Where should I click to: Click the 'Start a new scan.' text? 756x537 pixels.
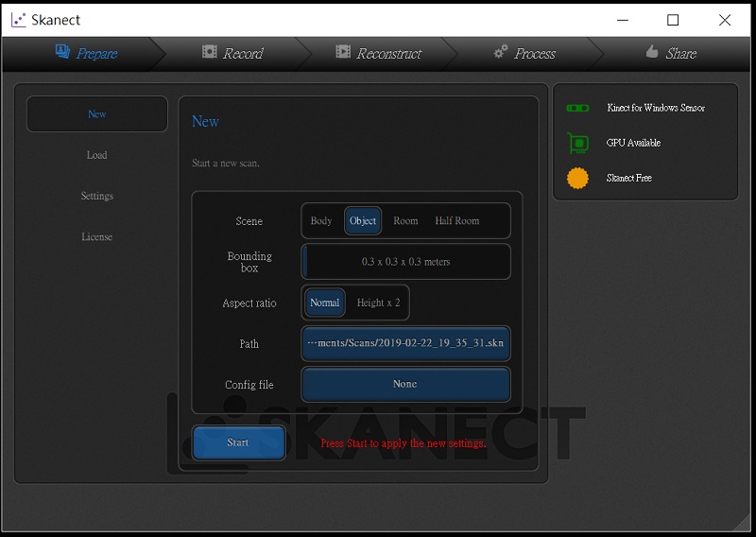[226, 163]
